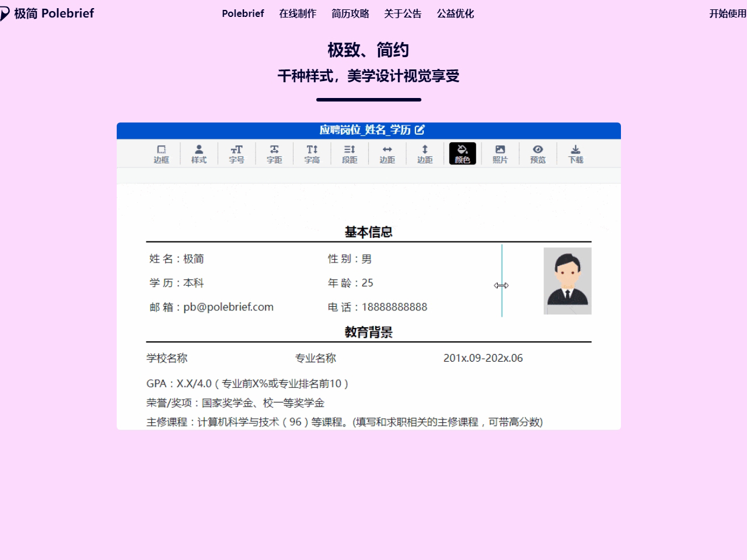Screen dimensions: 747x560
Task: Edit the resume title with pencil icon
Action: pos(420,130)
